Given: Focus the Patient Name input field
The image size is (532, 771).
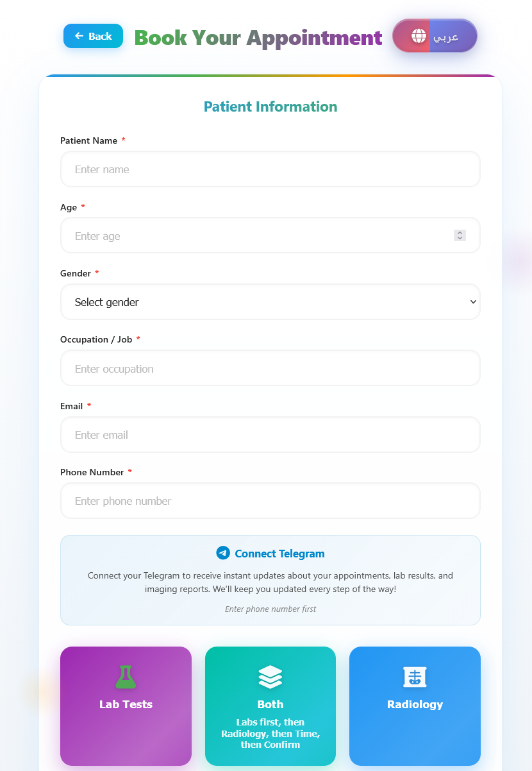Looking at the screenshot, I should click(270, 169).
